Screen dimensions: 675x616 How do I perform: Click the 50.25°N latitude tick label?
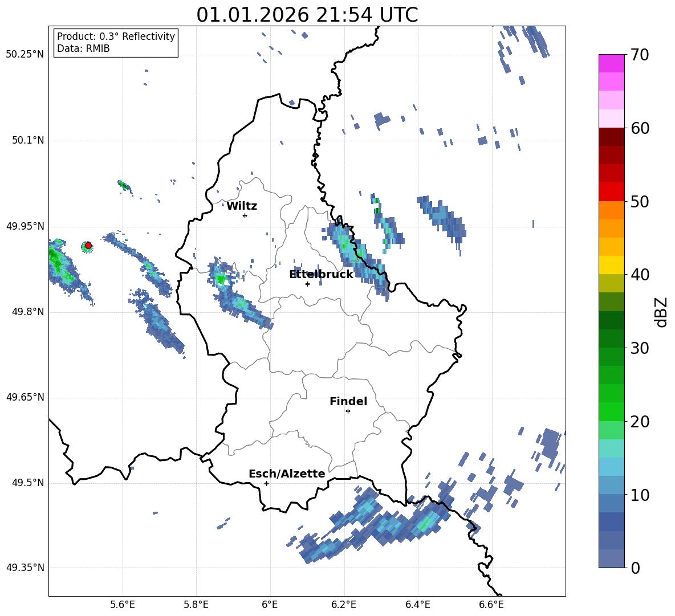click(25, 55)
